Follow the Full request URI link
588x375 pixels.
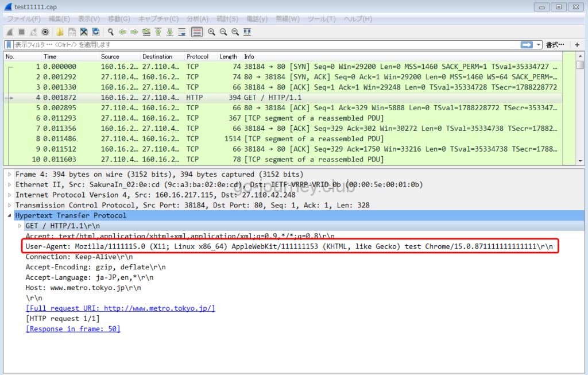(x=120, y=308)
